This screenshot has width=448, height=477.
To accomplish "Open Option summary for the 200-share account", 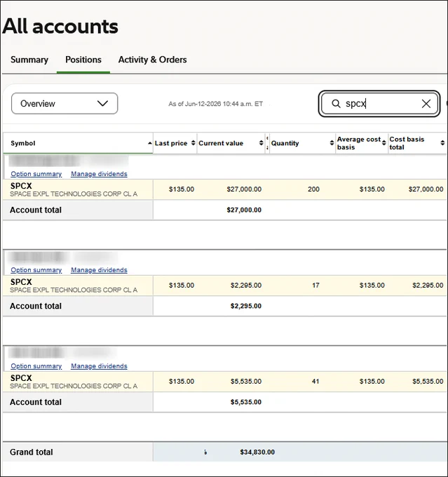I will 36,174.
